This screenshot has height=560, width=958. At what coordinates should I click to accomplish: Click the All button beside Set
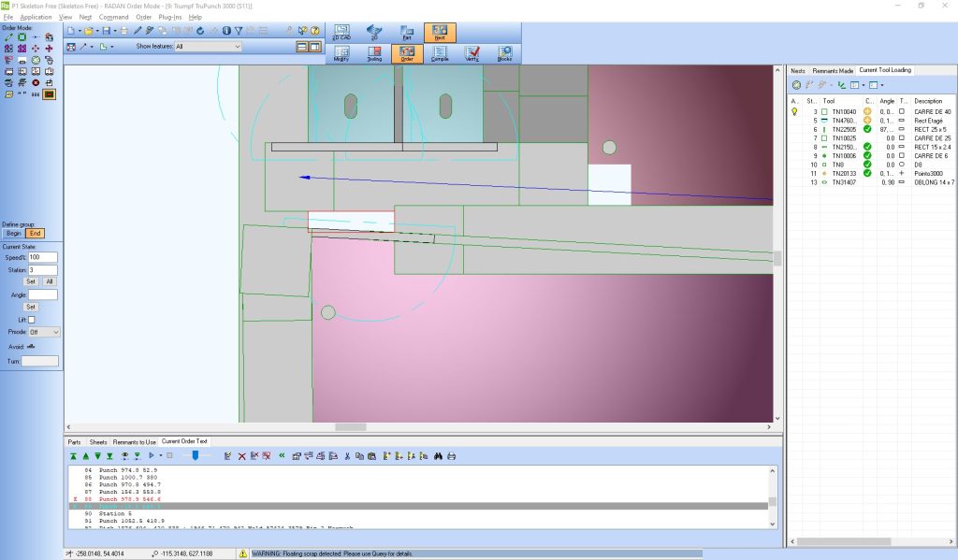tap(49, 280)
